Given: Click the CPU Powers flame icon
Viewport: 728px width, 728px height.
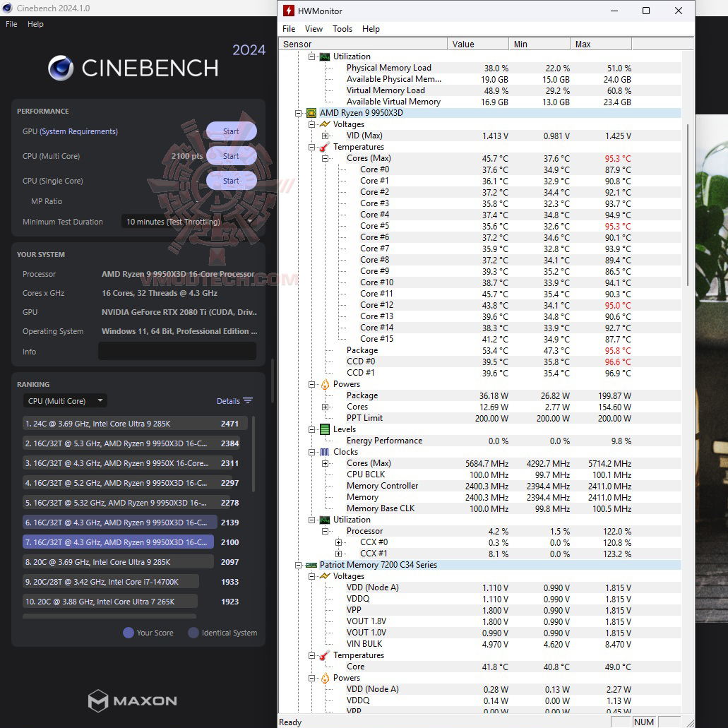Looking at the screenshot, I should click(x=325, y=384).
